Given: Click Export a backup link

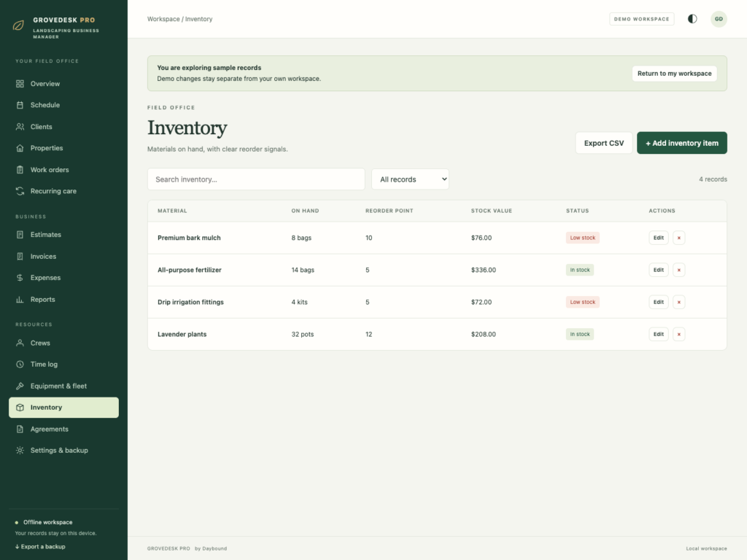Looking at the screenshot, I should tap(40, 547).
